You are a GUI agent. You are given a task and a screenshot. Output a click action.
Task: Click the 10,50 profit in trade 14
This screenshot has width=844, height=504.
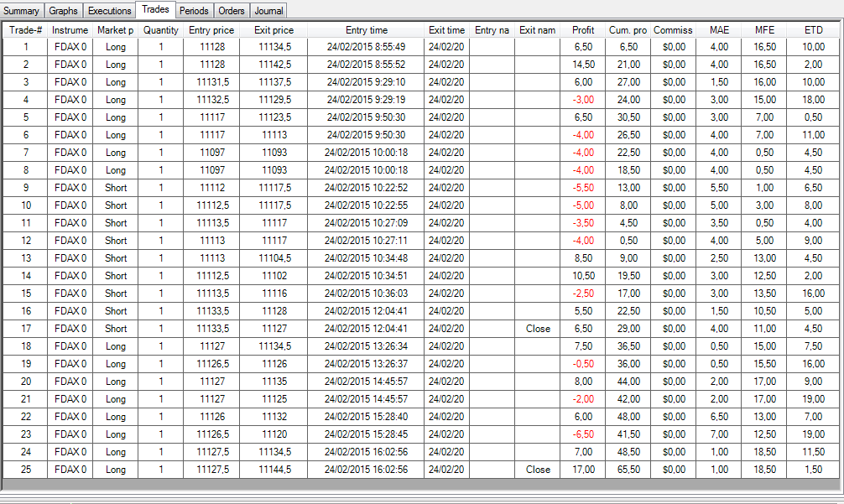pyautogui.click(x=583, y=276)
